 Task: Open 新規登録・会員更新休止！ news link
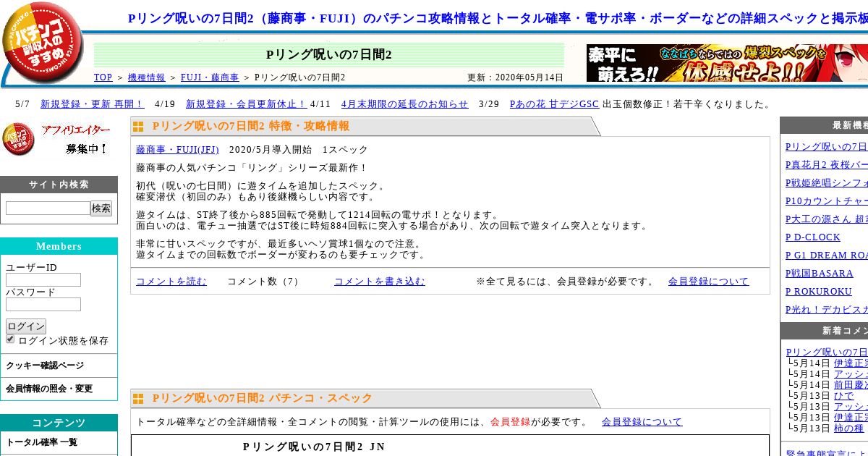[x=247, y=104]
